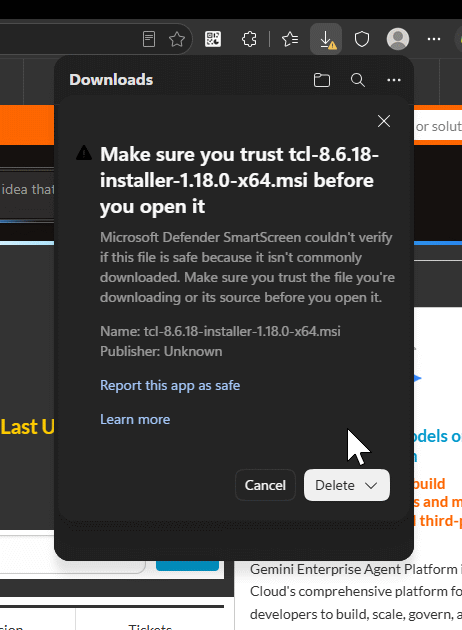Open the user profile avatar
The height and width of the screenshot is (630, 462).
398,39
